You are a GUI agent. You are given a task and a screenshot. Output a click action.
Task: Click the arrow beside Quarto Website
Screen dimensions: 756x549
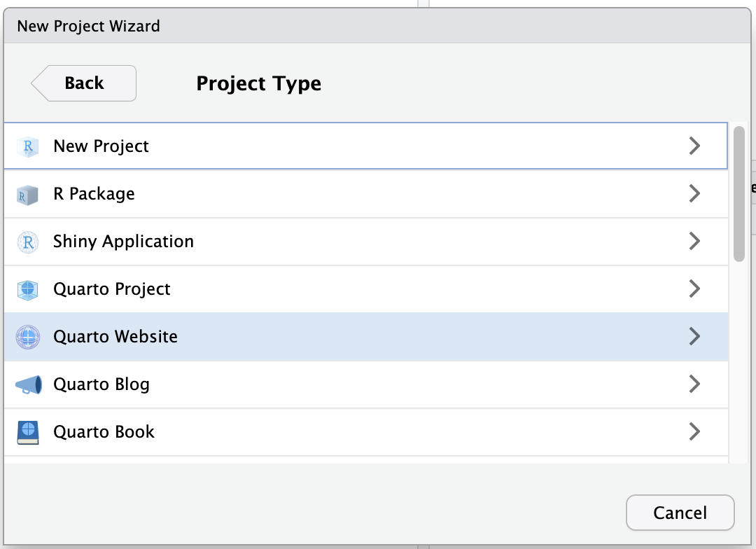coord(694,336)
